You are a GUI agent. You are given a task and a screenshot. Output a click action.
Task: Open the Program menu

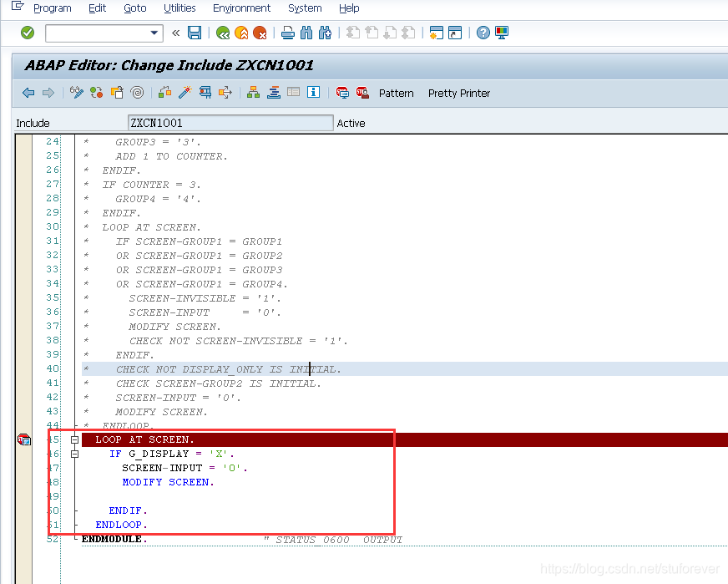(x=53, y=8)
